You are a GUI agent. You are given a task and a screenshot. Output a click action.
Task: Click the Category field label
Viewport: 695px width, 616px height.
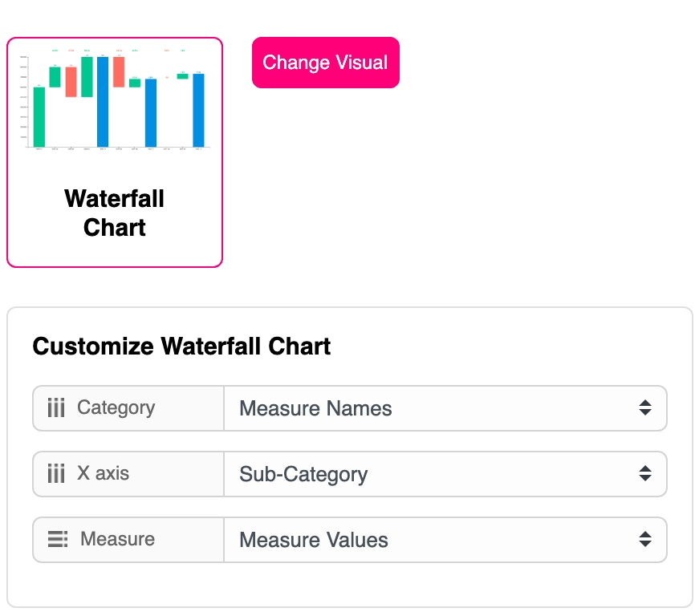[x=116, y=408]
